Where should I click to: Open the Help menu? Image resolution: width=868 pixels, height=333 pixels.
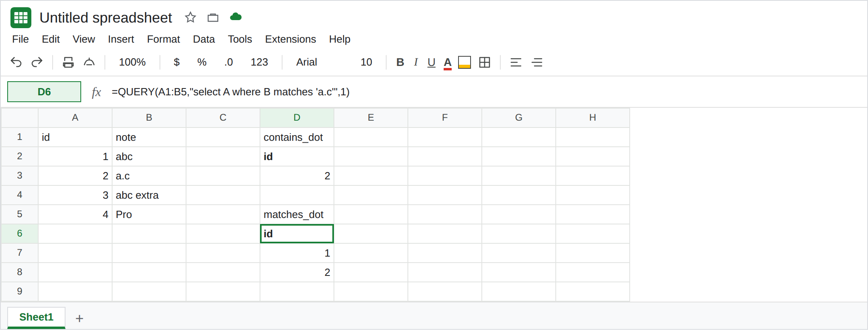click(340, 39)
